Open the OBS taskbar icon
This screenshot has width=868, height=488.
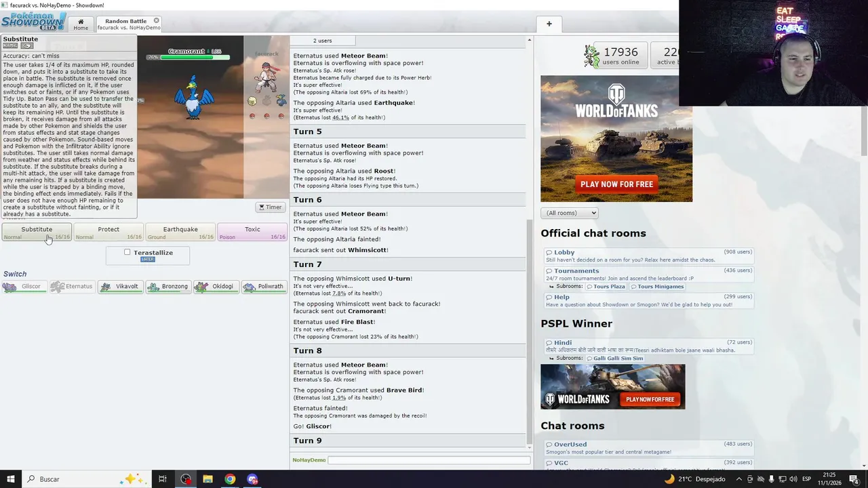tap(186, 479)
